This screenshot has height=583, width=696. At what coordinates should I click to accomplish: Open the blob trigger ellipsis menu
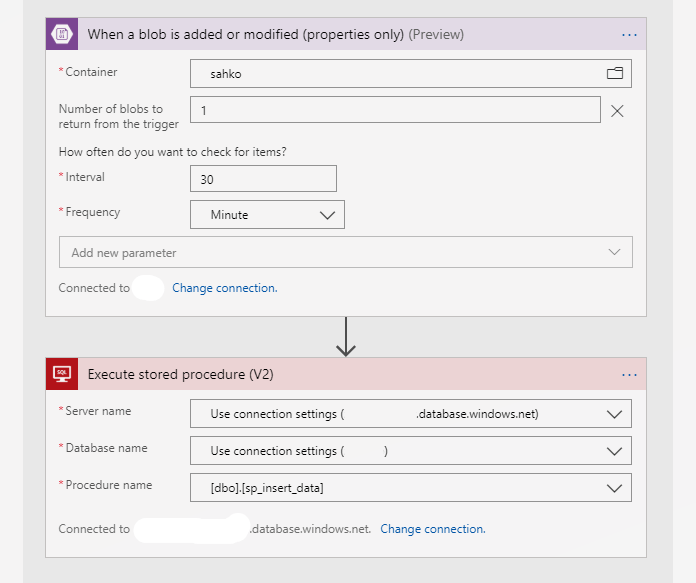pyautogui.click(x=629, y=34)
